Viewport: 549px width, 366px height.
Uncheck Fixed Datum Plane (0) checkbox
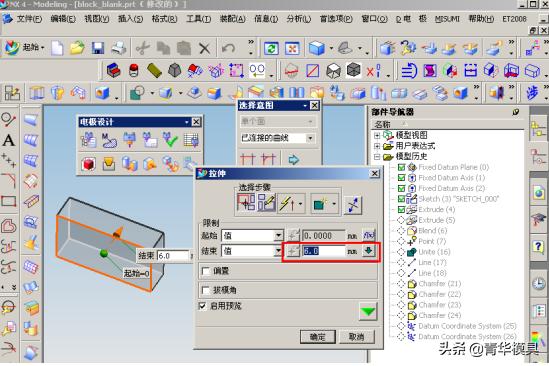[402, 167]
